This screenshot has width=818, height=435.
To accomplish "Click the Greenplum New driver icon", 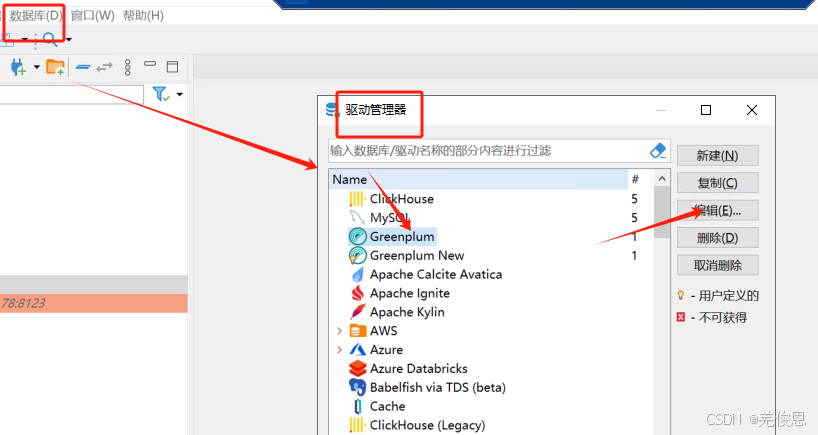I will pyautogui.click(x=357, y=256).
